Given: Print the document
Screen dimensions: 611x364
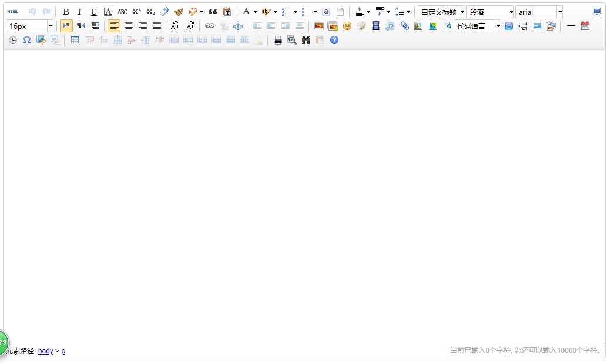Looking at the screenshot, I should [278, 40].
